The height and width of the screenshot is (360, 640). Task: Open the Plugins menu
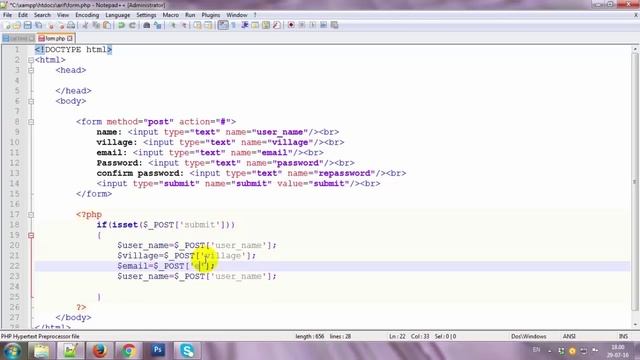click(x=211, y=15)
